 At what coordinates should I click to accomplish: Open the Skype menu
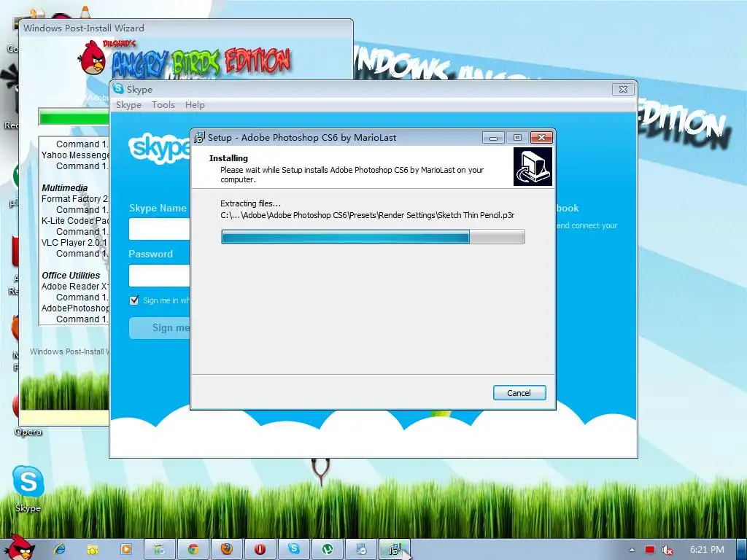coord(128,105)
